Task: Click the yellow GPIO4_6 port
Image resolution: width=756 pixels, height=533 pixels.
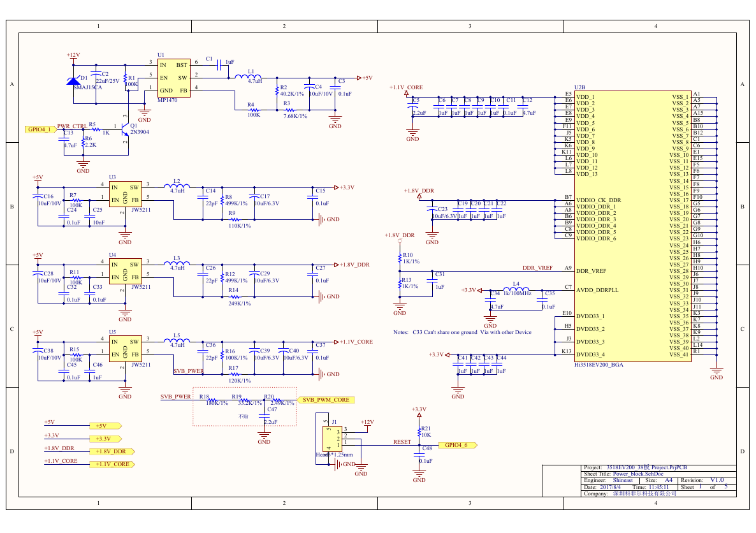Action: (x=458, y=445)
